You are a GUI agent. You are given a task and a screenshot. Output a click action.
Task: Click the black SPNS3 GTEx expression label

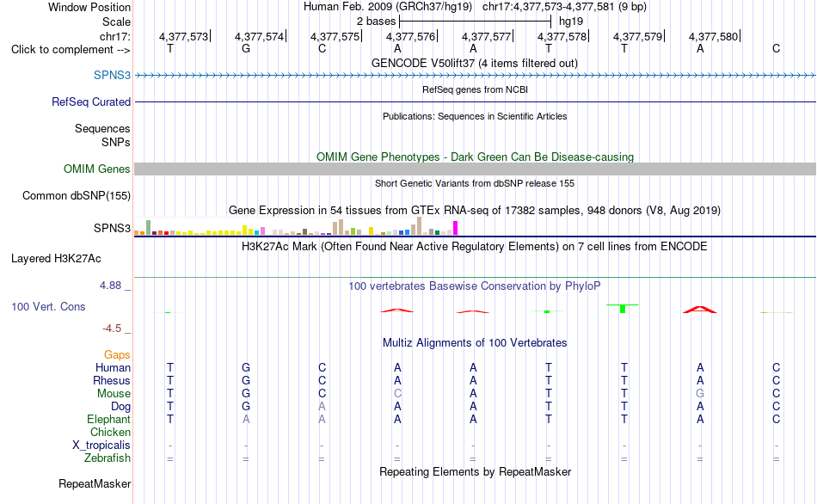112,228
